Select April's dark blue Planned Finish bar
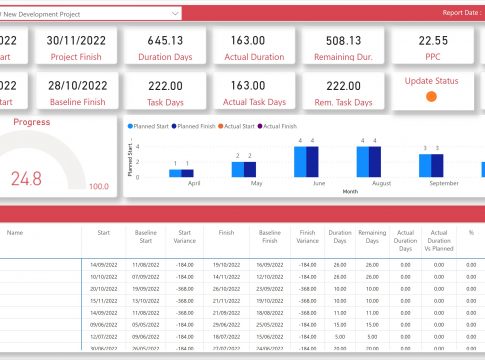The width and height of the screenshot is (485, 360). tap(187, 173)
